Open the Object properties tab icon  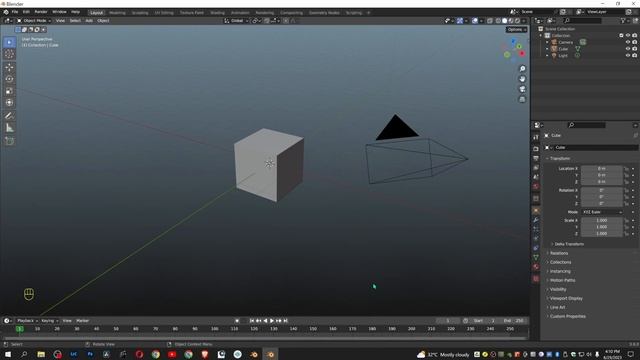536,211
